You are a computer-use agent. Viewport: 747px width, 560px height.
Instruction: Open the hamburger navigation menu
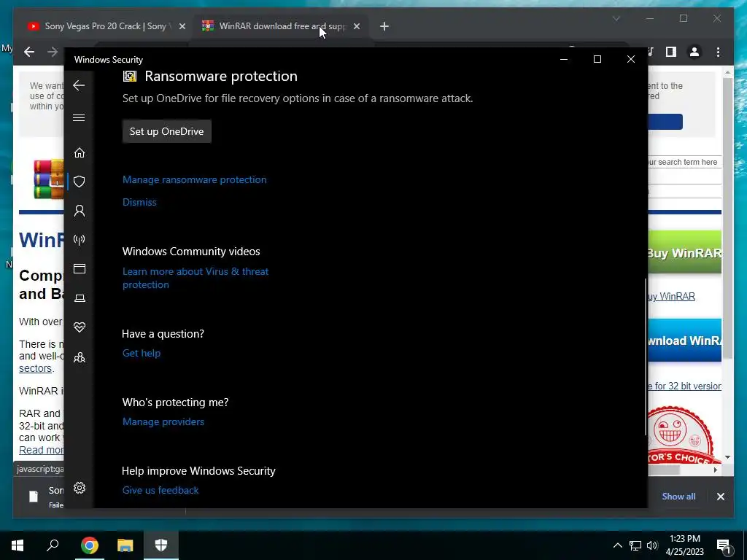point(79,117)
